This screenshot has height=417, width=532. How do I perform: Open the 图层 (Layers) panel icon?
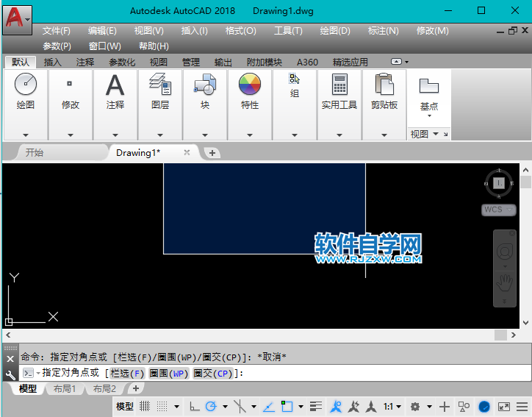point(159,91)
